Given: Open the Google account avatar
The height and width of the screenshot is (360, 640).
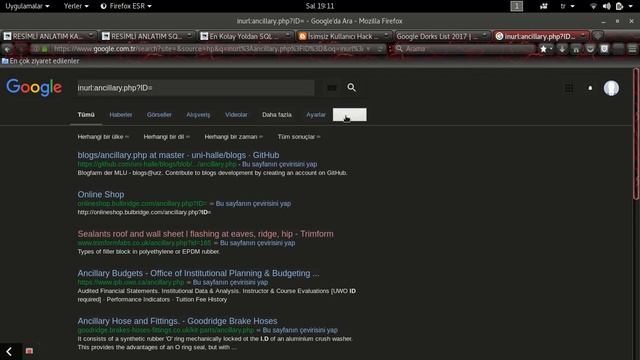Looking at the screenshot, I should 611,88.
